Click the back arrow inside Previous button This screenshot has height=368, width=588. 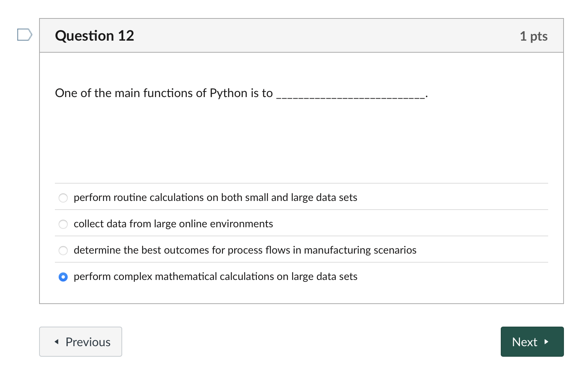(56, 342)
